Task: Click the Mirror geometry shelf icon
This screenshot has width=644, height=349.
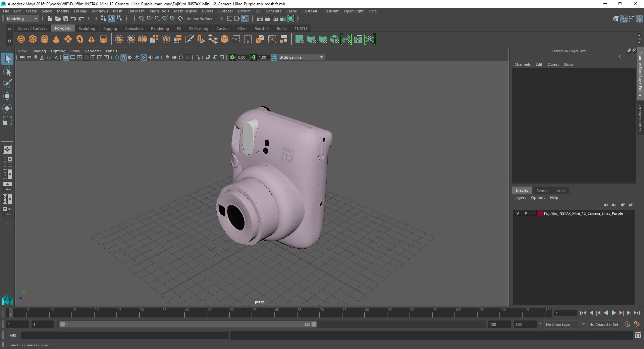Action: tap(143, 39)
